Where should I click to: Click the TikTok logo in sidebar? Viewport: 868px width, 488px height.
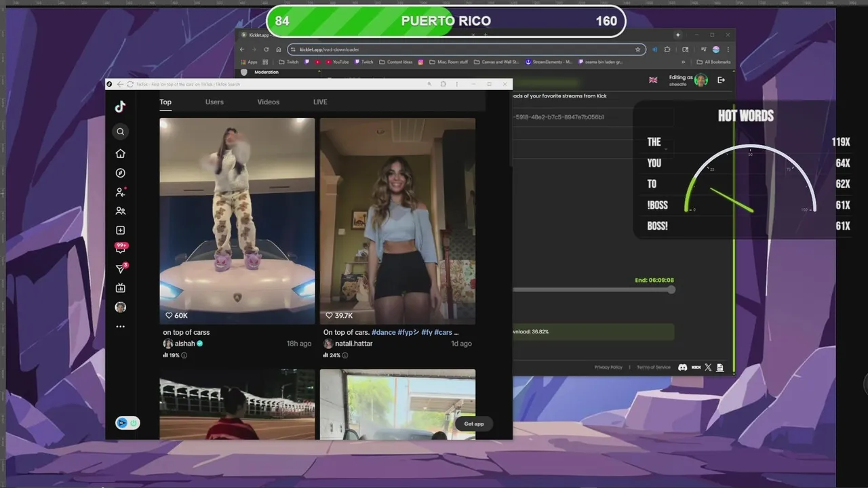(x=120, y=106)
